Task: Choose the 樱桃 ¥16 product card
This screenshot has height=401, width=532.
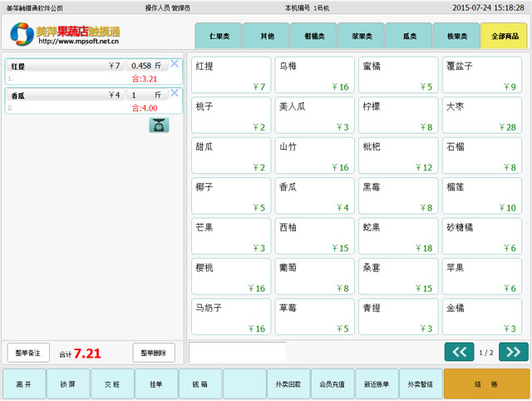Action: [231, 277]
